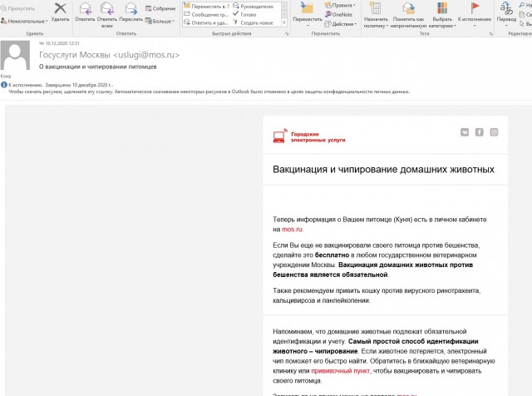This screenshot has width=532, height=396.
Task: Open the Больше (More) reply dropdown
Action: (160, 21)
